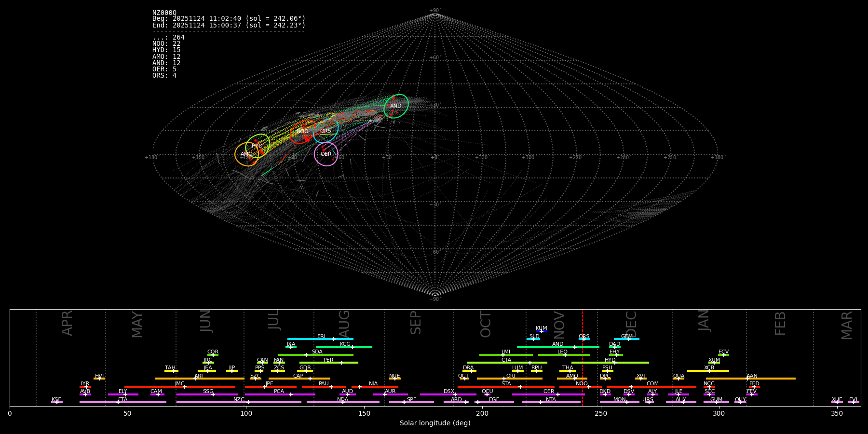This screenshot has height=434, width=868.
Task: Select the LMI shower bar in the timeline
Action: (506, 355)
